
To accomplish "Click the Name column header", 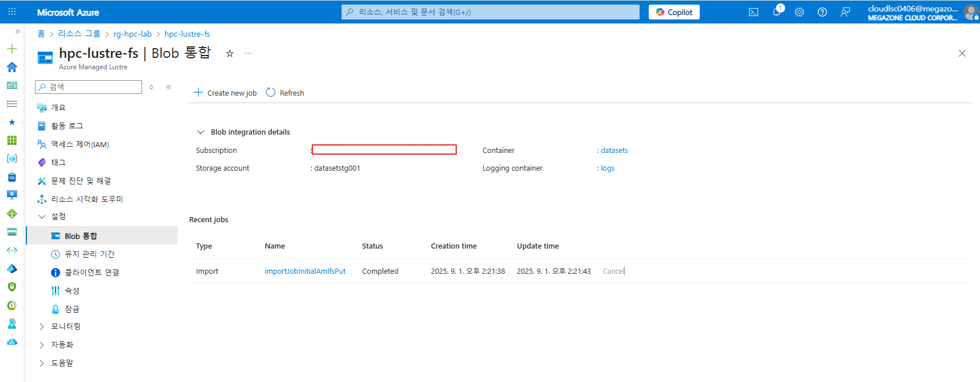I will pyautogui.click(x=275, y=246).
